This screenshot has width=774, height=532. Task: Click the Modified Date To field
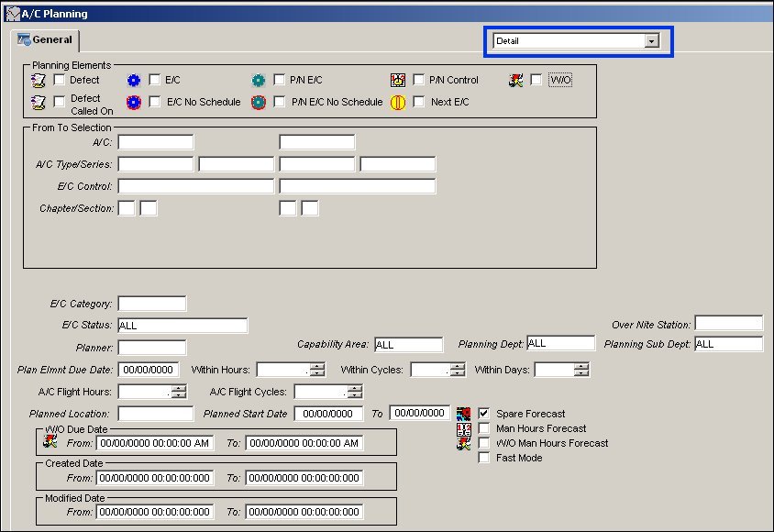coord(304,512)
